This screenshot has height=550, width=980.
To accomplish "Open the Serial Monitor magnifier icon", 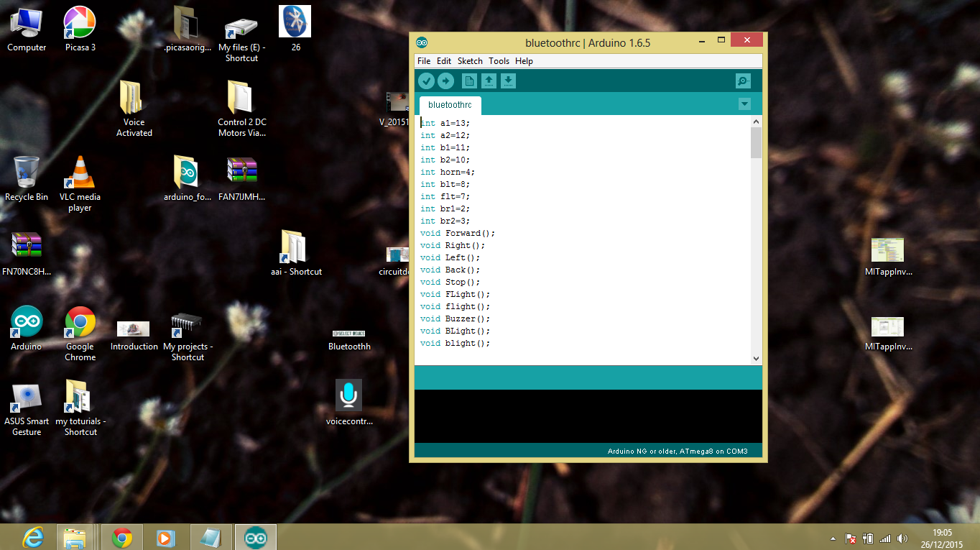I will pyautogui.click(x=744, y=81).
